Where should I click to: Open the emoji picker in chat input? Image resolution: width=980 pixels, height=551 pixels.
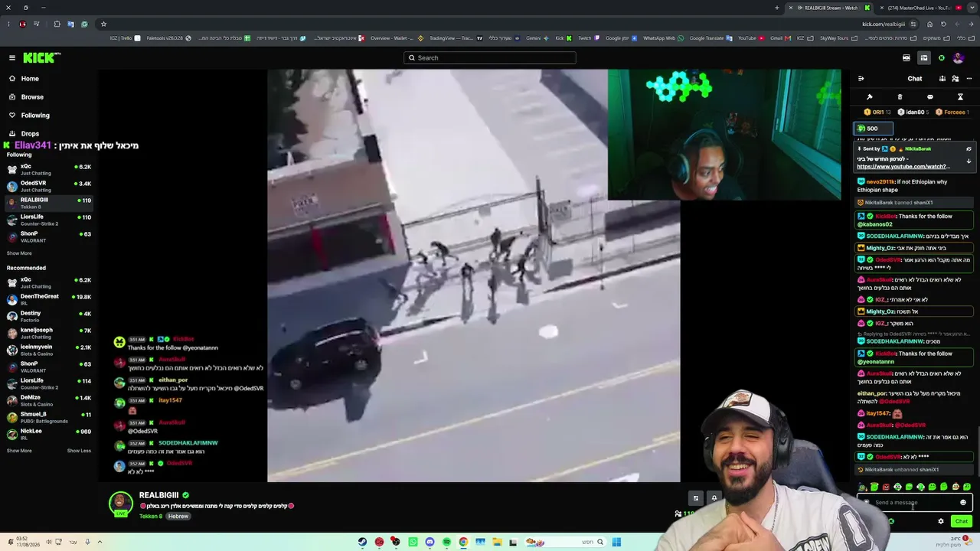point(963,503)
